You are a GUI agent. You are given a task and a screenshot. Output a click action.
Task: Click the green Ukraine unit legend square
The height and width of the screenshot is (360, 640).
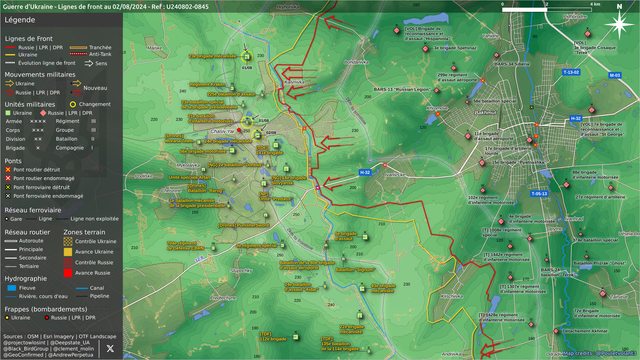8,113
